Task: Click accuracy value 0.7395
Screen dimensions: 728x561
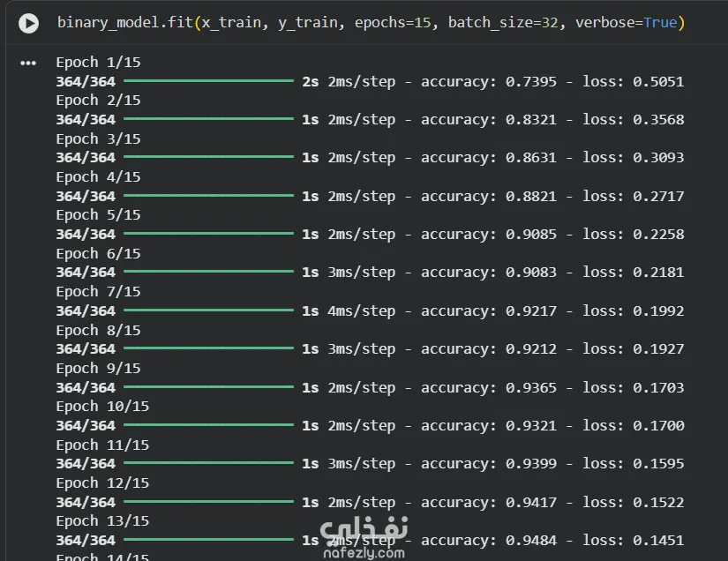Action: tap(531, 82)
